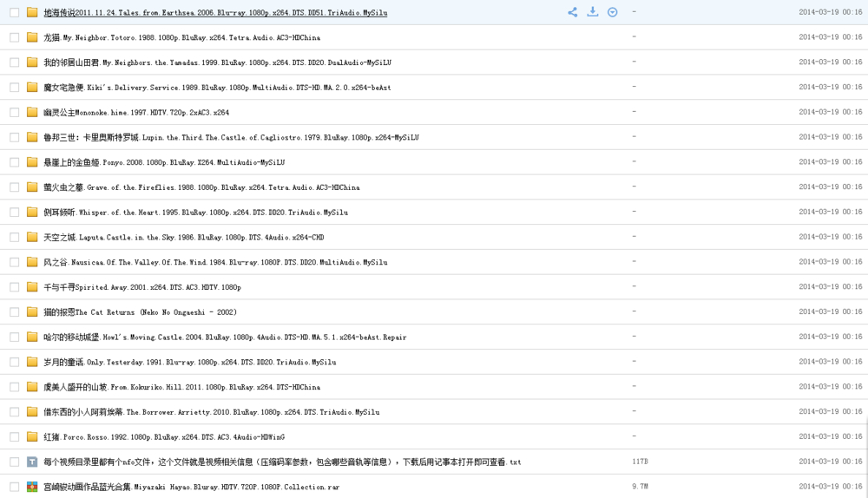Open My.Neighbor.Totoro.1988 folder link
This screenshot has width=868, height=498.
181,37
